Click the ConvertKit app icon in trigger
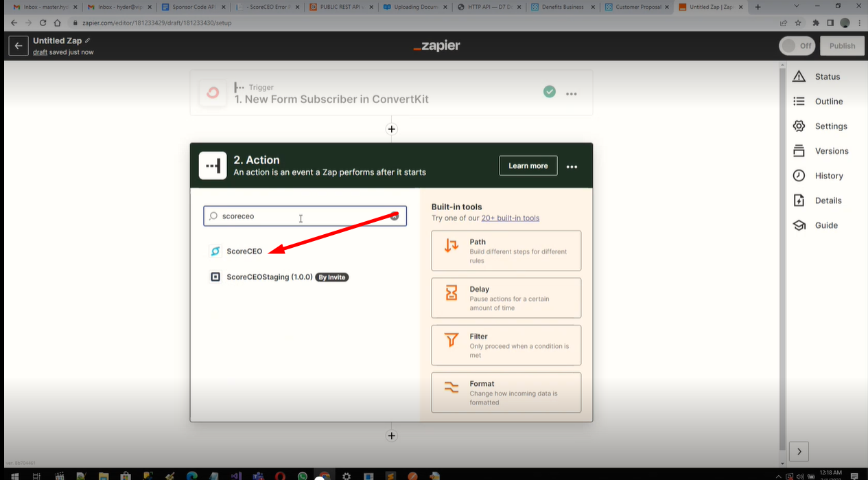The width and height of the screenshot is (868, 480). click(213, 93)
